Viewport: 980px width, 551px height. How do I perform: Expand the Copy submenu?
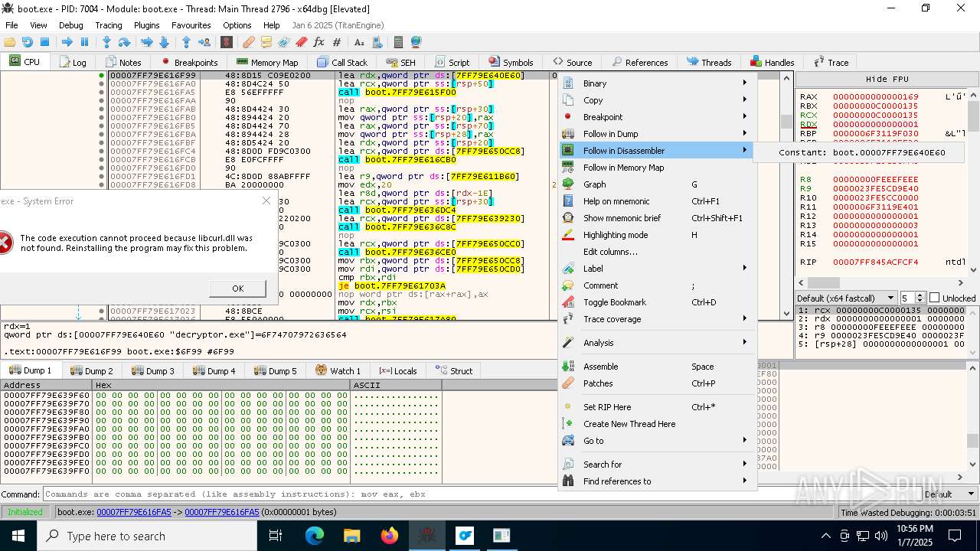click(658, 100)
